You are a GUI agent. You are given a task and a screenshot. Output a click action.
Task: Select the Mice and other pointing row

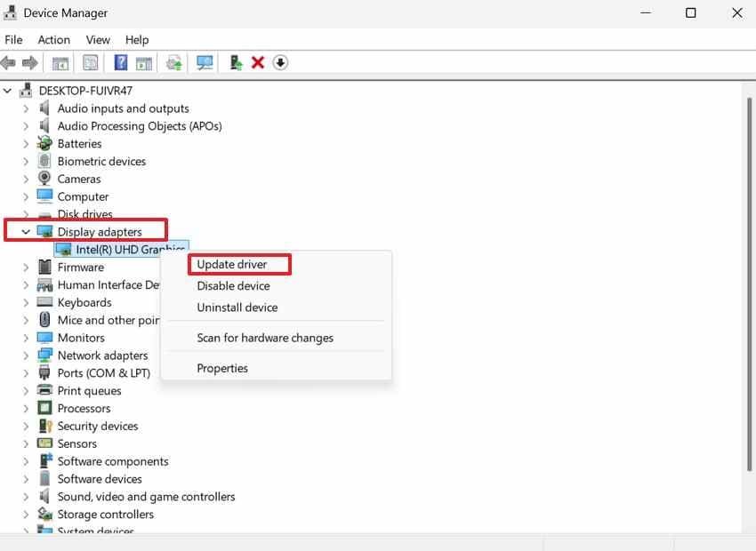(x=109, y=320)
